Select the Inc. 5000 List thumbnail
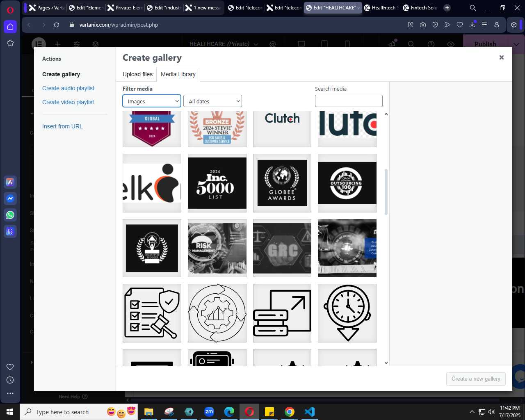Image resolution: width=525 pixels, height=420 pixels. 217,183
